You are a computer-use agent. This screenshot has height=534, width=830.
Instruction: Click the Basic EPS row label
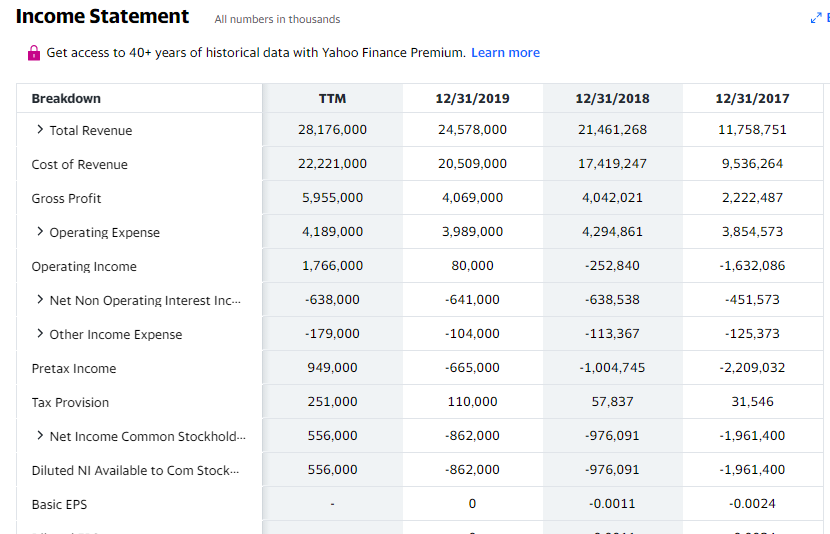click(x=59, y=504)
